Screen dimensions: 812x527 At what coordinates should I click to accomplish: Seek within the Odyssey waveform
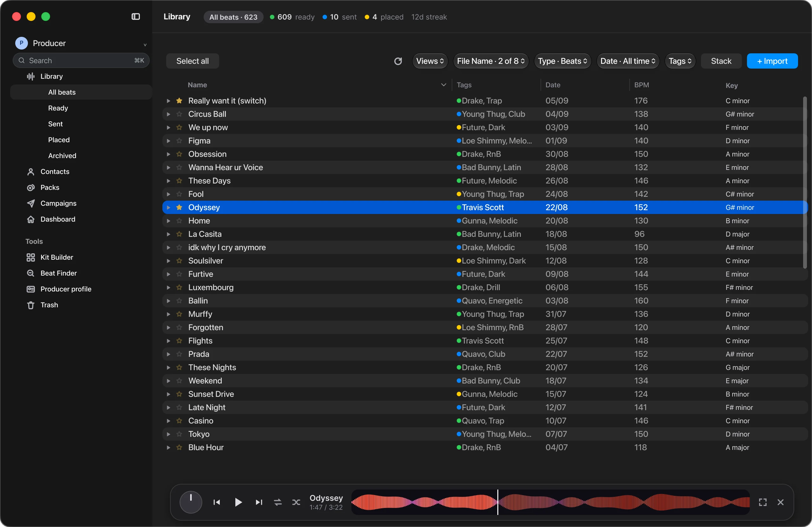[x=550, y=502]
